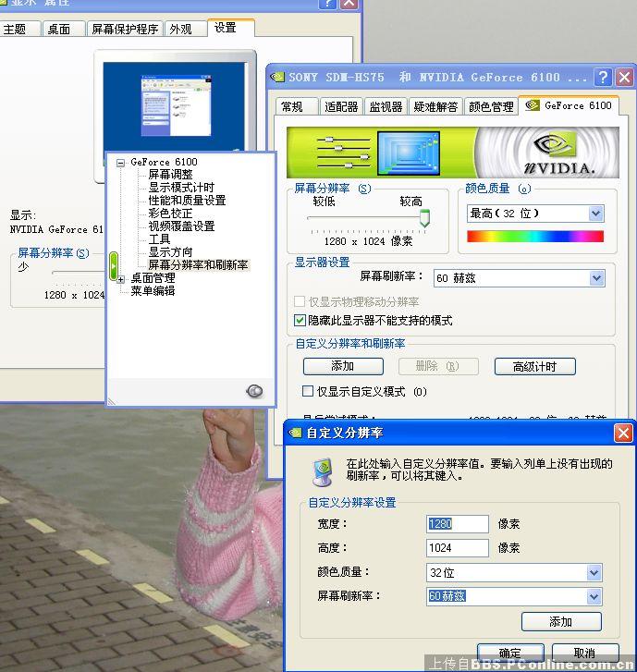Click the NVIDIA logo banner graphic
Screen dimensions: 637x672
point(453,153)
